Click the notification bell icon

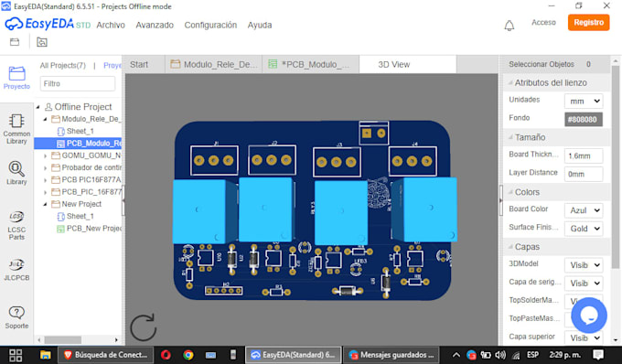(x=509, y=26)
